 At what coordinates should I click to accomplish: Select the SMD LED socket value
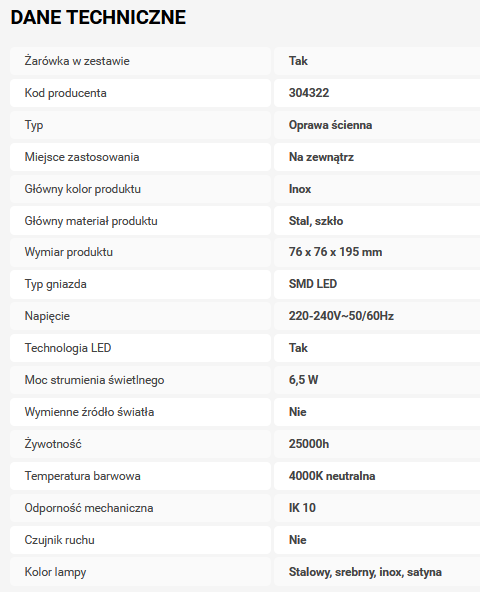(313, 284)
